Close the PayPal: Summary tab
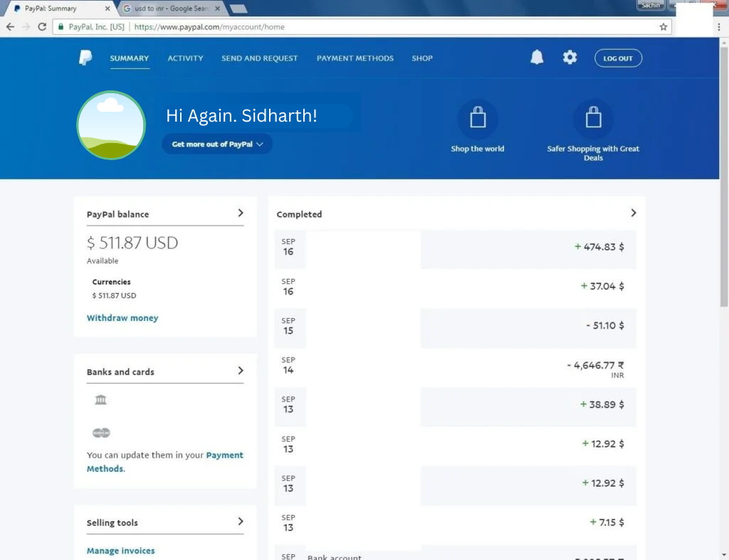The image size is (729, 560). click(107, 9)
